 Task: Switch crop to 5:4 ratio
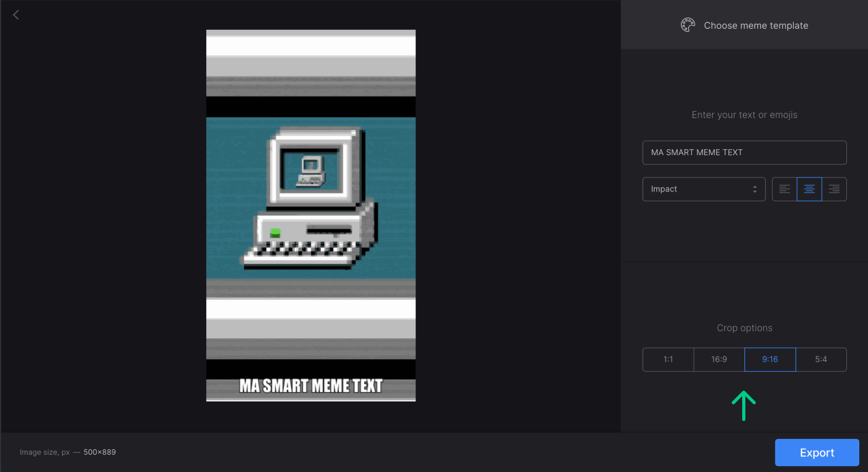pos(821,360)
